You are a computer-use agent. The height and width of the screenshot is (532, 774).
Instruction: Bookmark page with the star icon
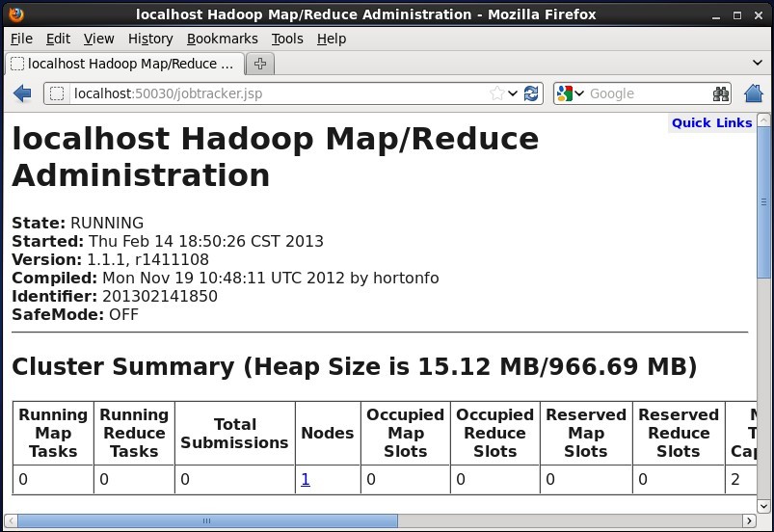(497, 93)
